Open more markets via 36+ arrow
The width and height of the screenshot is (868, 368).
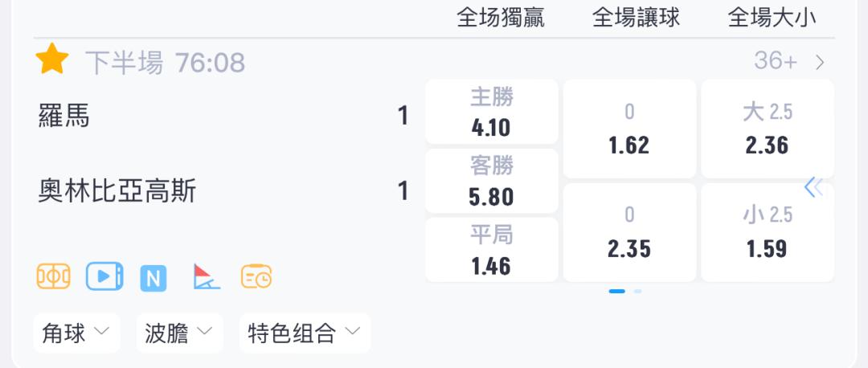[789, 61]
